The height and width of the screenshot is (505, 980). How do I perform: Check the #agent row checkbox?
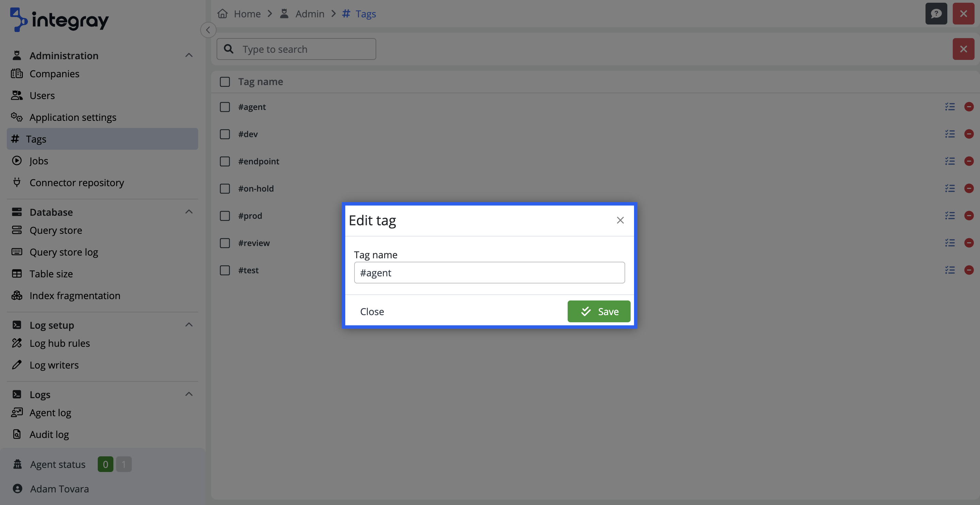coord(224,107)
